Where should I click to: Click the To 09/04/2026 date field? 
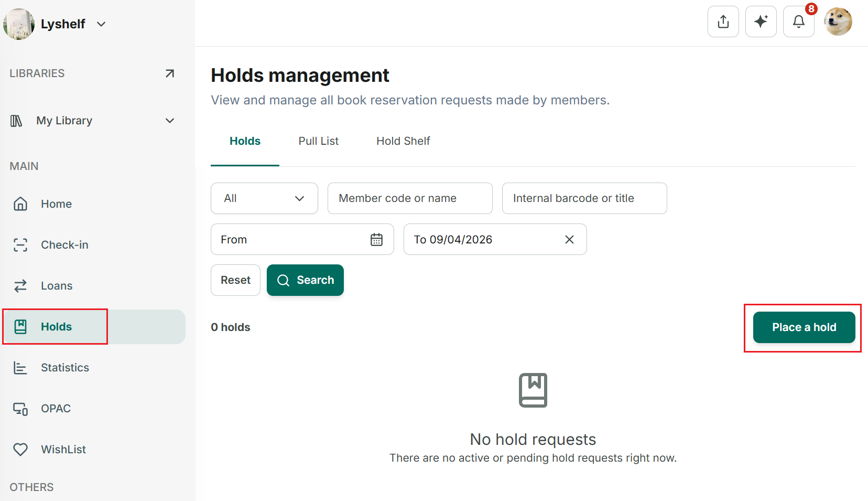[x=495, y=239]
